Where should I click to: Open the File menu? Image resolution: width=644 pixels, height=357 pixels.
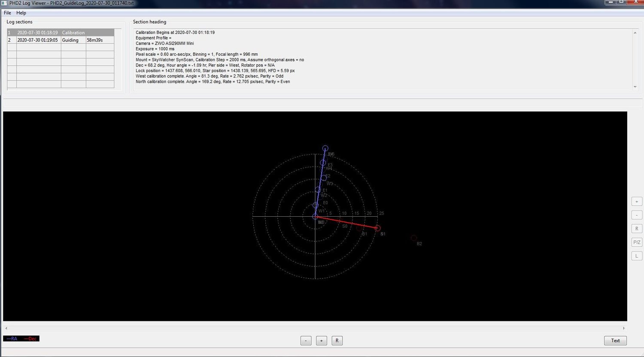click(x=7, y=12)
